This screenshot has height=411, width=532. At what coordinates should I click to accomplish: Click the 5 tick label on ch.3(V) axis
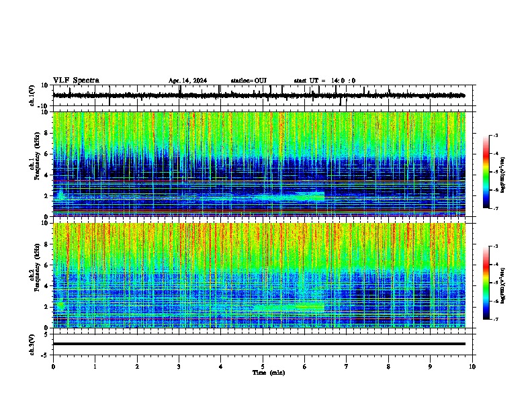(47, 334)
